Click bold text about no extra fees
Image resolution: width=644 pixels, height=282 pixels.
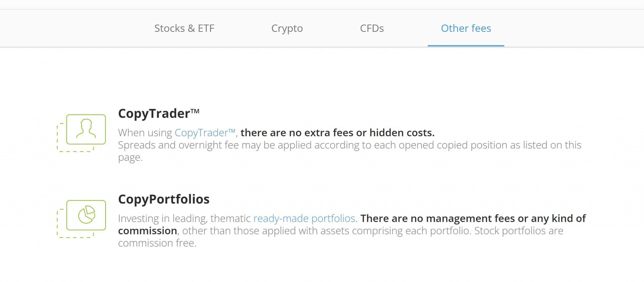pyautogui.click(x=337, y=132)
